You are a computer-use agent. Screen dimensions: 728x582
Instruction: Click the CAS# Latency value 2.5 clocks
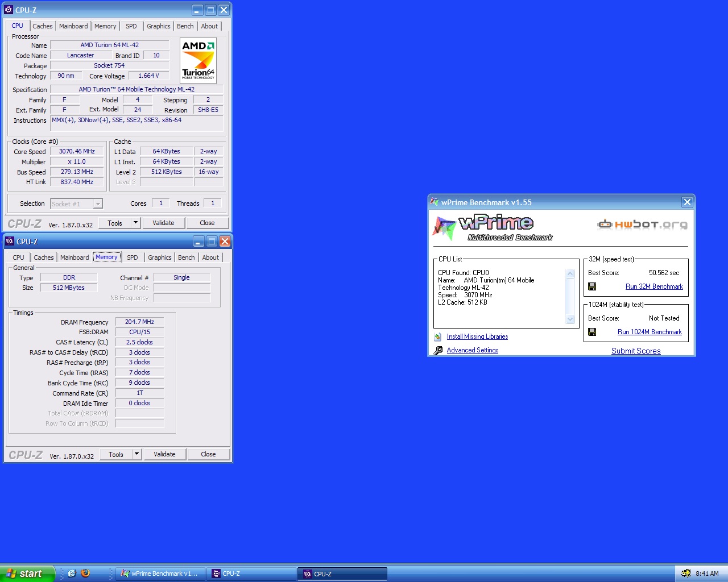(139, 342)
